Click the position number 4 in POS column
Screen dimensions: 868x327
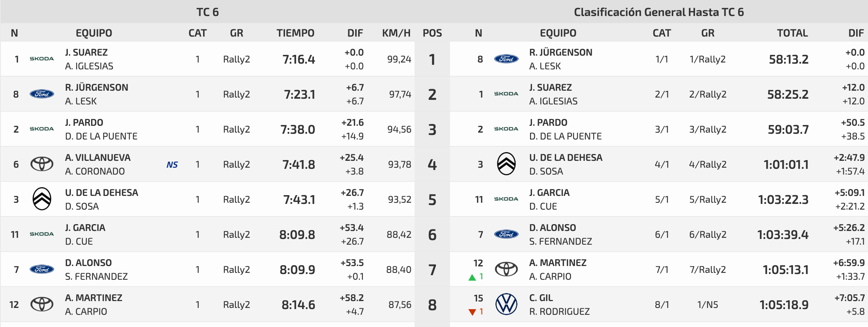tap(432, 165)
